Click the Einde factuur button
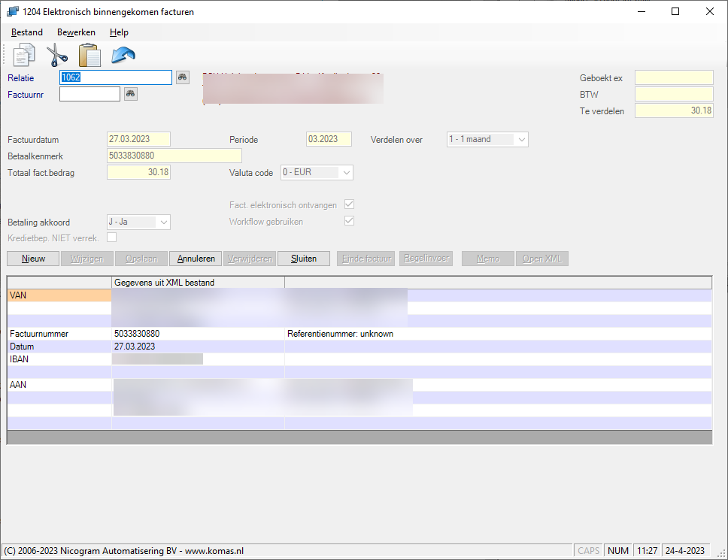This screenshot has height=560, width=728. coord(366,259)
